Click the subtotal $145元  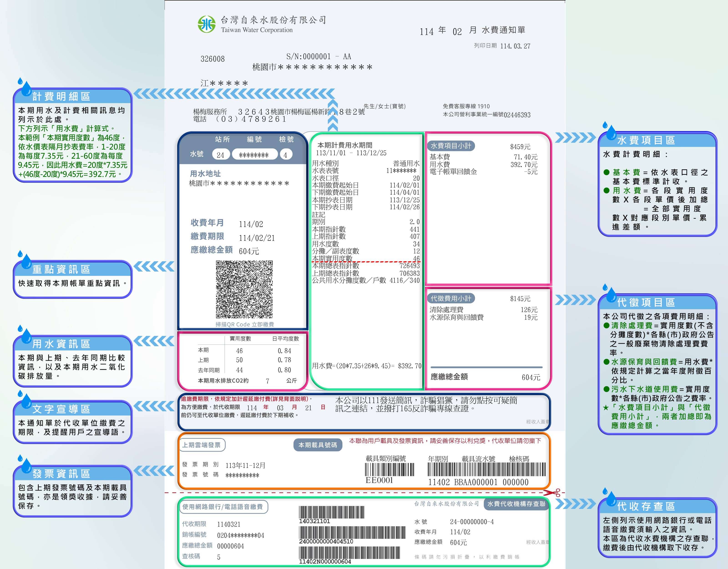pyautogui.click(x=520, y=299)
